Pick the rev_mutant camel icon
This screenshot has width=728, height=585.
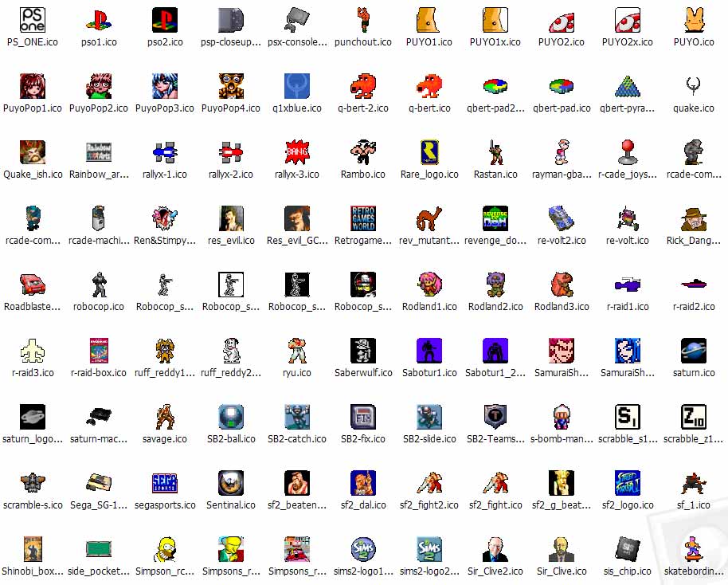tap(429, 218)
